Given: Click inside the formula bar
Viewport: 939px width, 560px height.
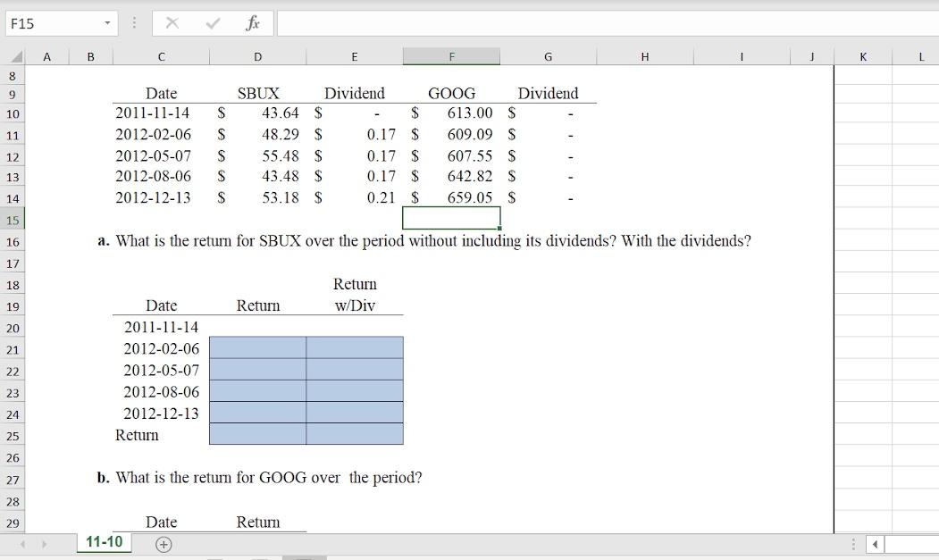Looking at the screenshot, I should pos(536,23).
